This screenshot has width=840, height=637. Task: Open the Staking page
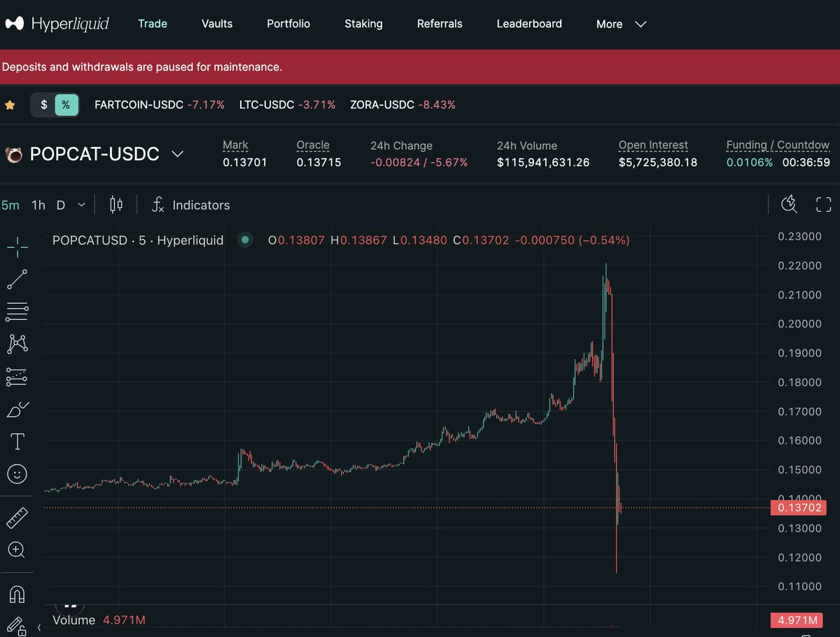tap(363, 24)
